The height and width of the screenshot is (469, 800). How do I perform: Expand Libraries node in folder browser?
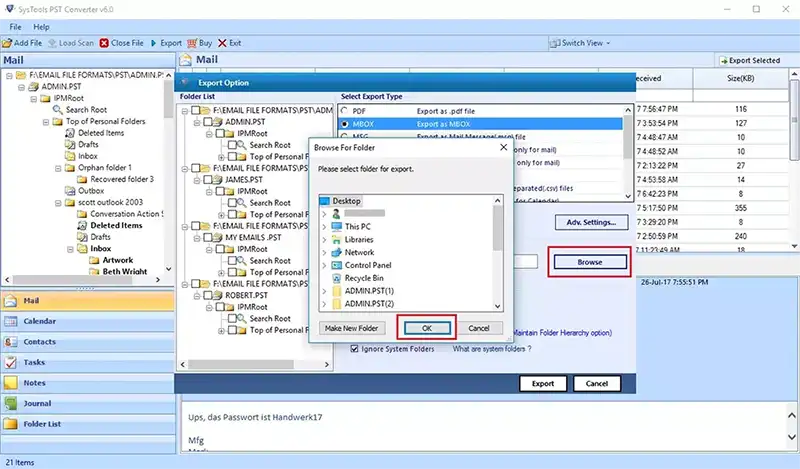[x=324, y=239]
